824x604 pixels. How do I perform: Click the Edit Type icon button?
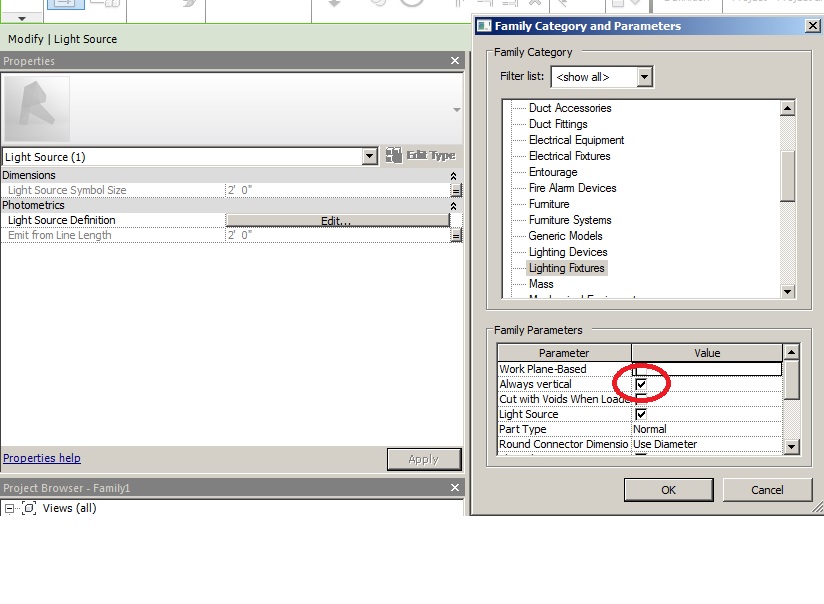(420, 156)
